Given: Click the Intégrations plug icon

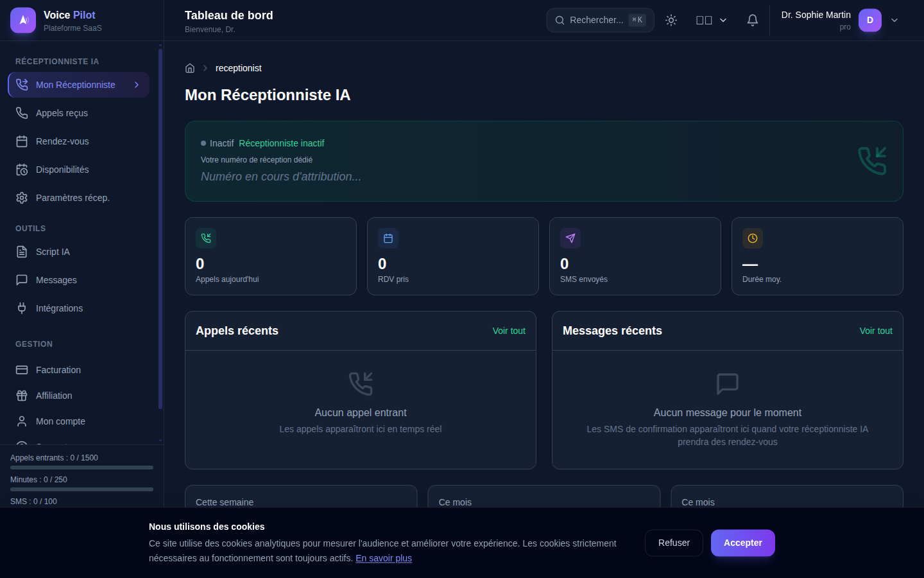Looking at the screenshot, I should 22,308.
